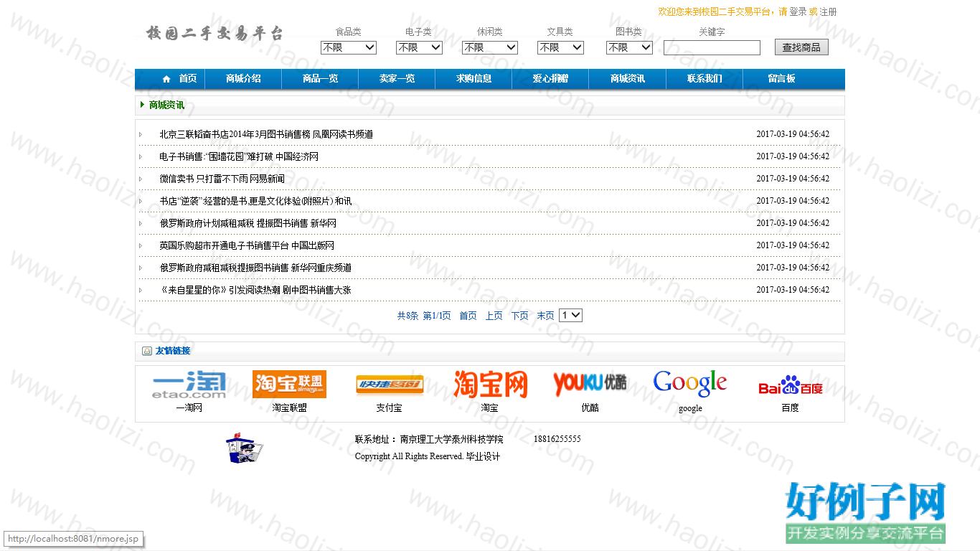
Task: Open 商城介绍 navigation item
Action: coord(243,79)
